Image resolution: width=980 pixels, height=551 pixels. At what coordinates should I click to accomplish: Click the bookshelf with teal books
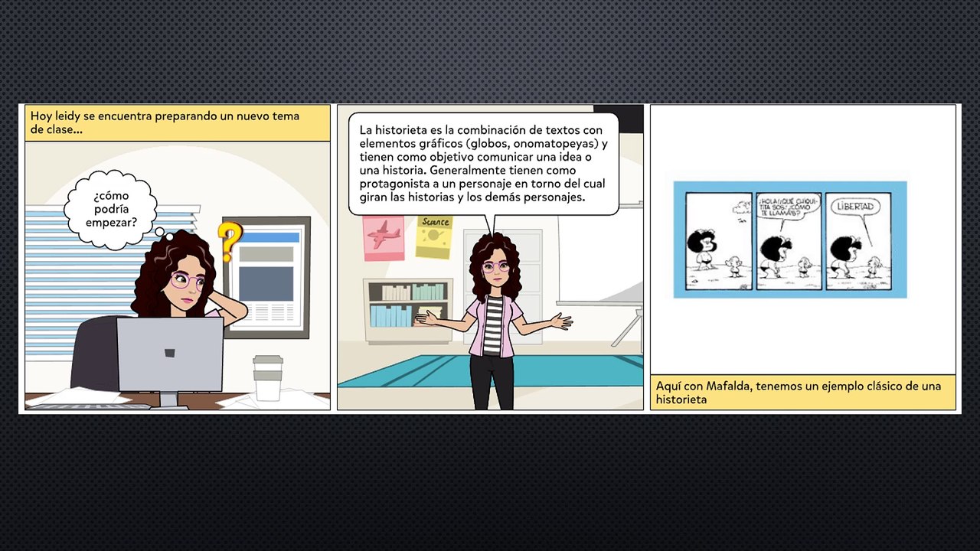[x=408, y=310]
